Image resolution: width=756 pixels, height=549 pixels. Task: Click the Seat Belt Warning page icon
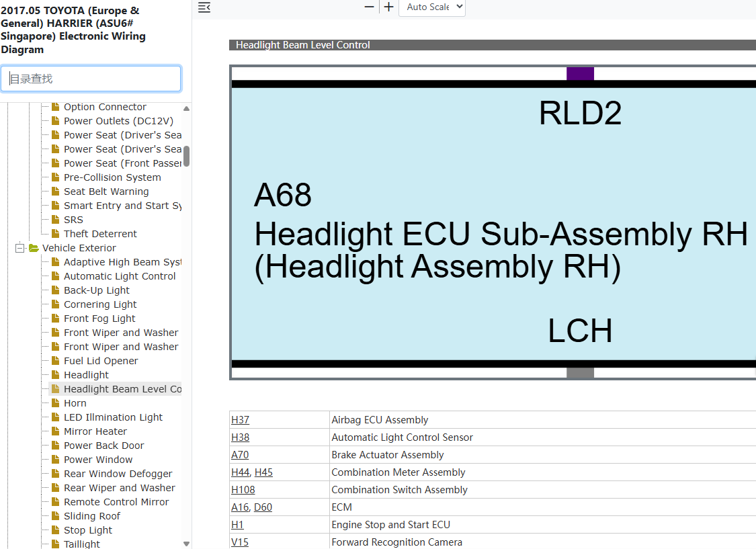[56, 192]
